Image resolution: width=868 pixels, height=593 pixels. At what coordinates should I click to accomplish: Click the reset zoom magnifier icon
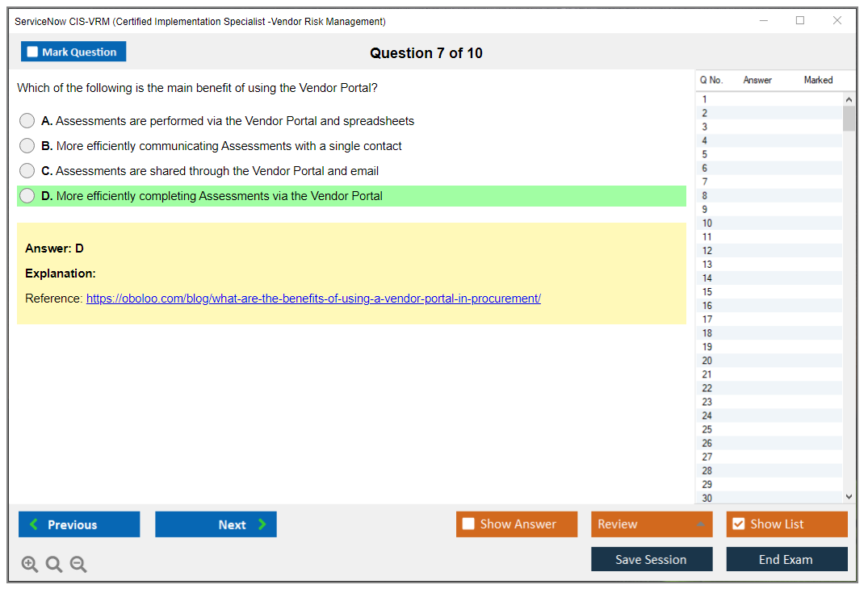[54, 565]
